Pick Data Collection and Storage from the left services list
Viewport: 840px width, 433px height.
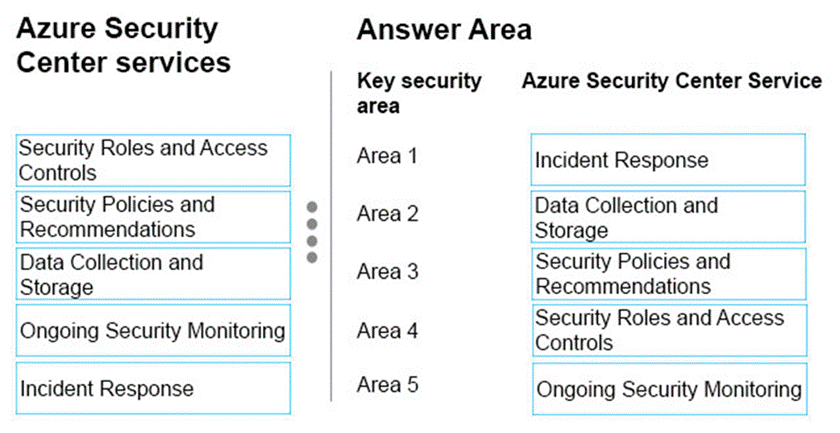(153, 274)
